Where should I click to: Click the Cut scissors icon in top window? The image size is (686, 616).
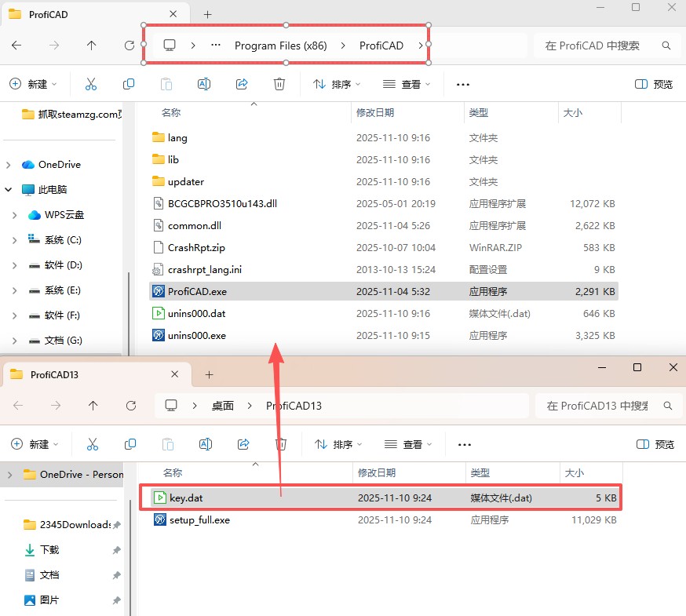tap(90, 84)
